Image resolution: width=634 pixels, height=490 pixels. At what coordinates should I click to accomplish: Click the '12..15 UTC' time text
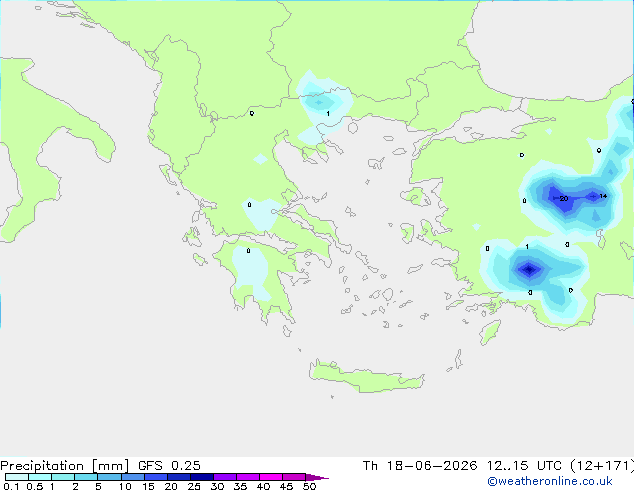(x=524, y=466)
